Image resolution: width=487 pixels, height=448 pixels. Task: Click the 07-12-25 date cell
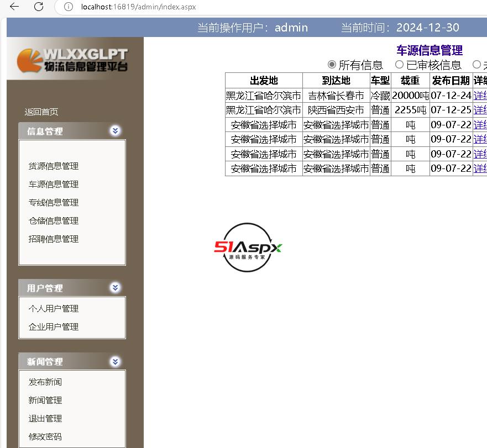click(x=451, y=110)
